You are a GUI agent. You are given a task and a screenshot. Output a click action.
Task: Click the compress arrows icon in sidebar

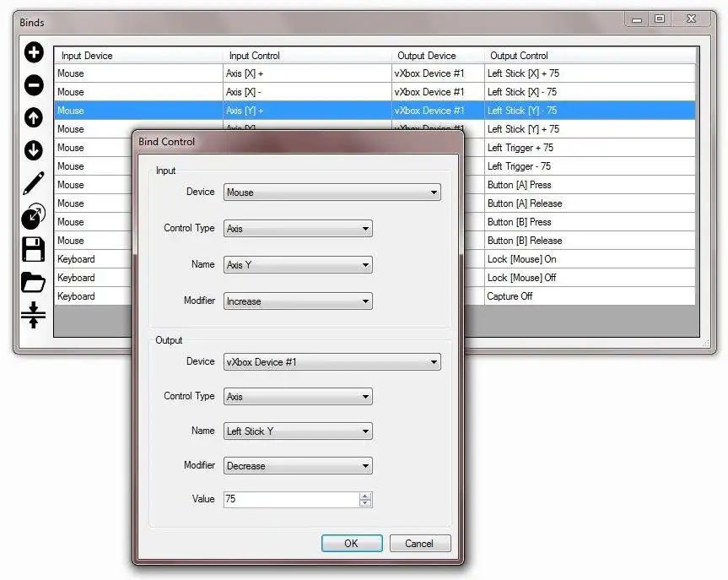click(34, 315)
